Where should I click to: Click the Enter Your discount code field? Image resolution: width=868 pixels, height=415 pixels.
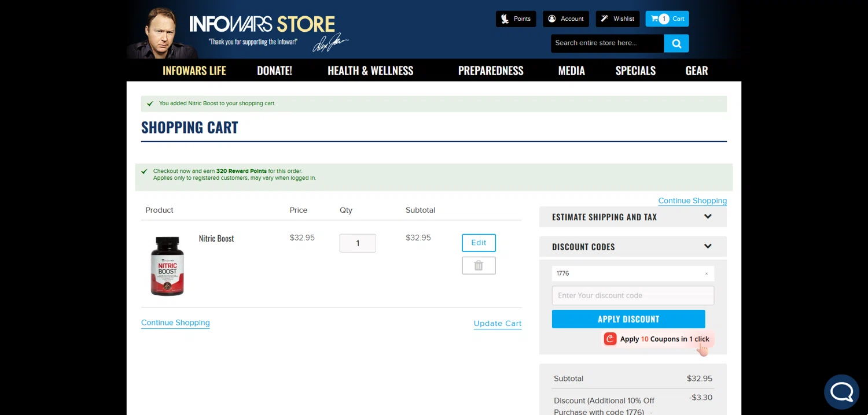pos(633,295)
